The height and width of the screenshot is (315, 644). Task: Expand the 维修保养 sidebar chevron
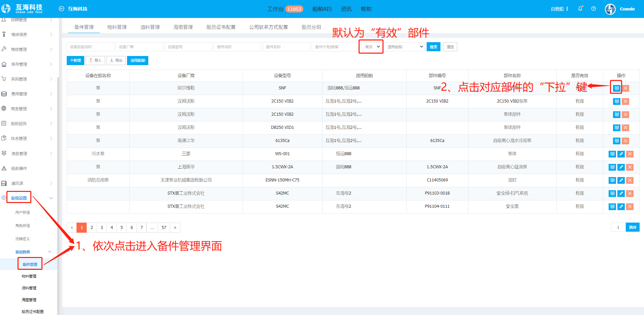tap(51, 34)
